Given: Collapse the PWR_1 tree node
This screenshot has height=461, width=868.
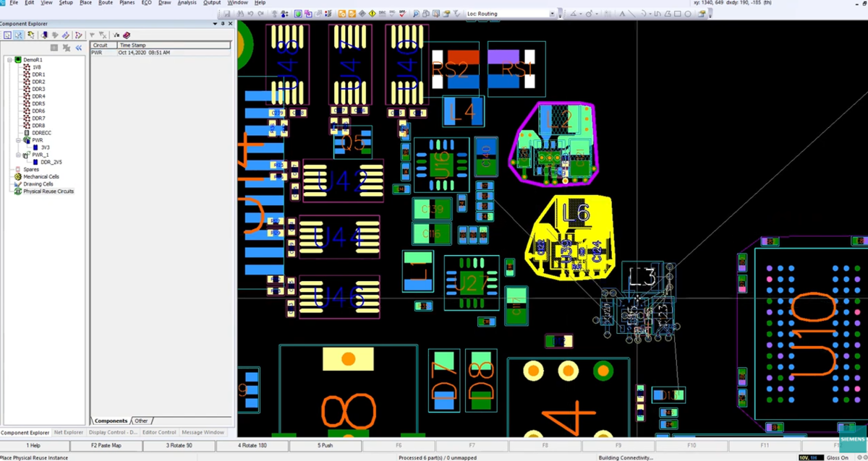Looking at the screenshot, I should (x=18, y=155).
